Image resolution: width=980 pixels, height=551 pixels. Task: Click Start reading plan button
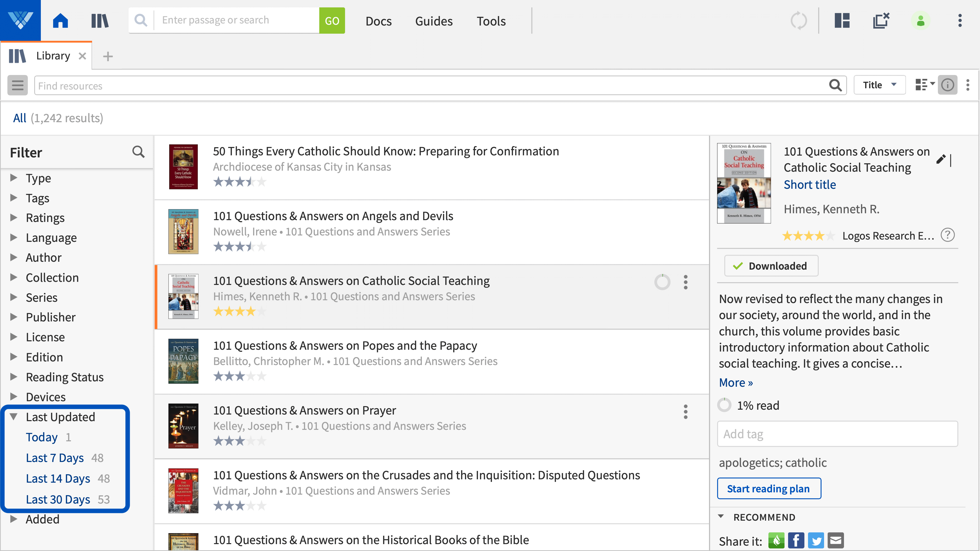[x=769, y=488]
